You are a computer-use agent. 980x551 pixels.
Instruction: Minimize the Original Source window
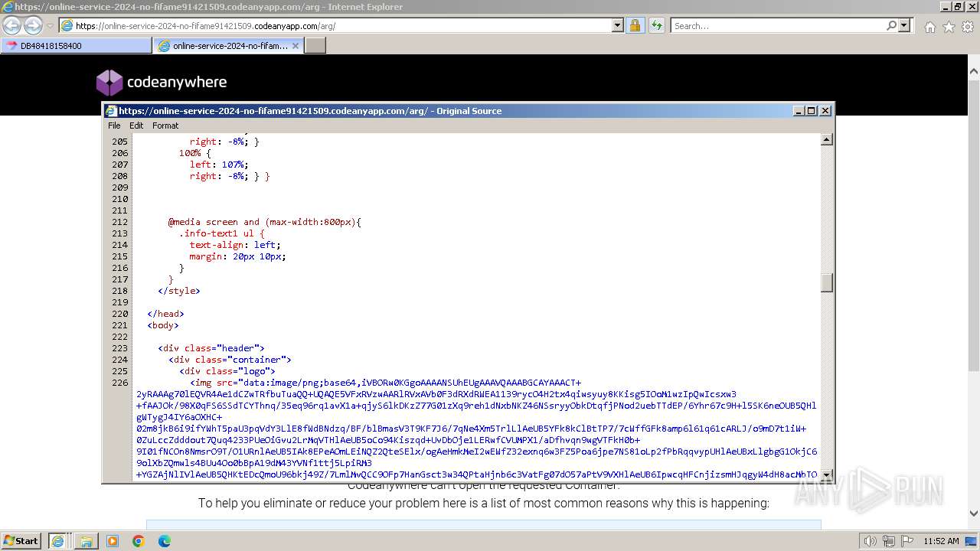tap(799, 110)
